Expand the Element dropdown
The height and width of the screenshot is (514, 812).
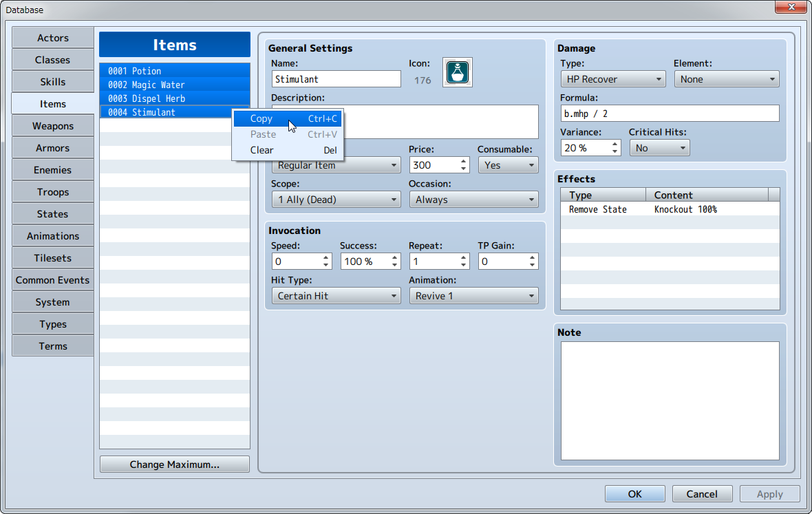click(x=726, y=79)
